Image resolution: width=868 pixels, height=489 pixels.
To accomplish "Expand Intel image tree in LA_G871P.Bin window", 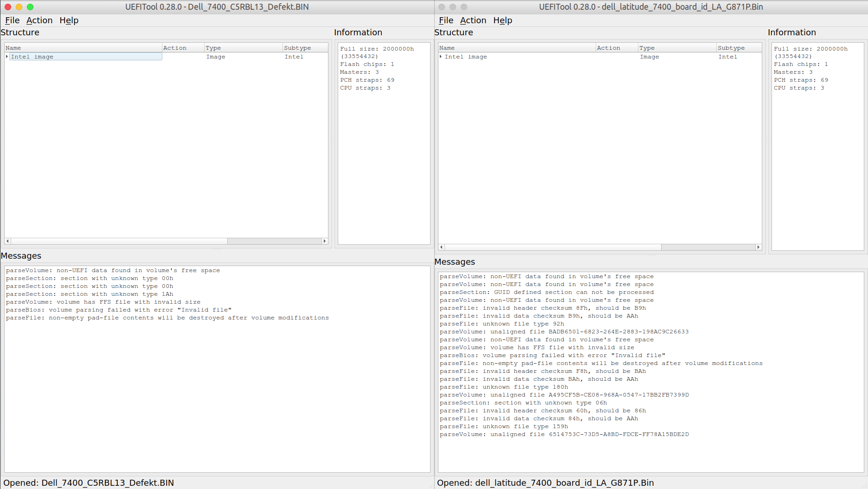I will [x=441, y=57].
